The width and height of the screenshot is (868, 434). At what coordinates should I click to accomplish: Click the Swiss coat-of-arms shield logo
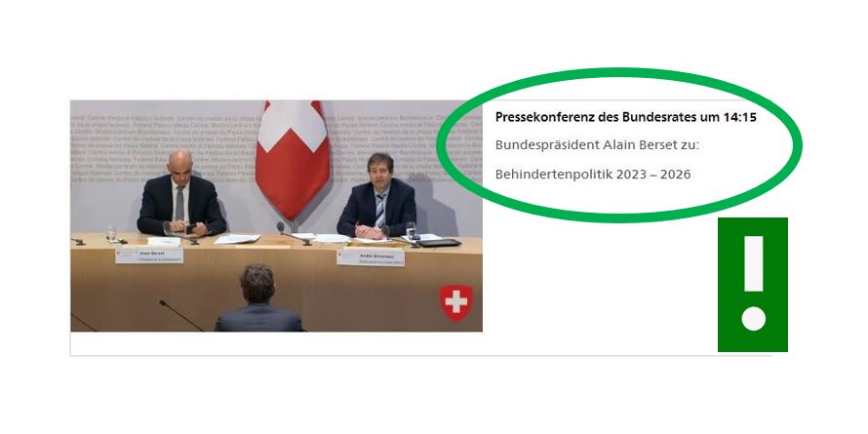pos(455,302)
